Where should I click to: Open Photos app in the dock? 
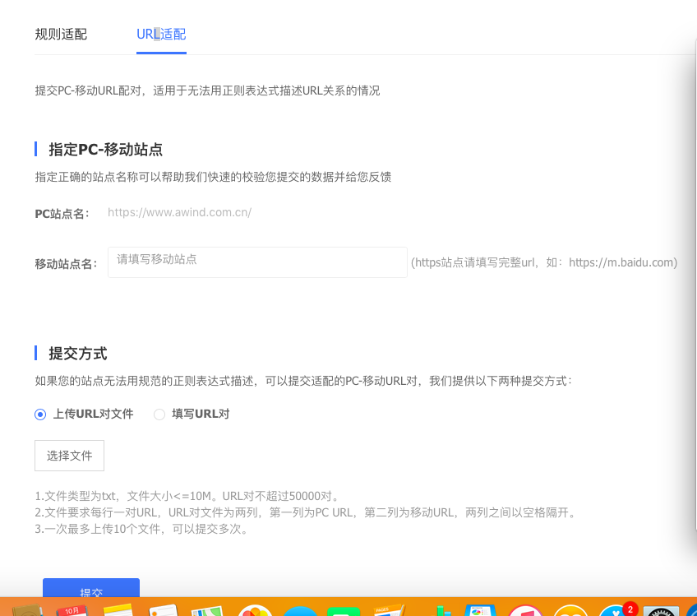click(x=256, y=610)
